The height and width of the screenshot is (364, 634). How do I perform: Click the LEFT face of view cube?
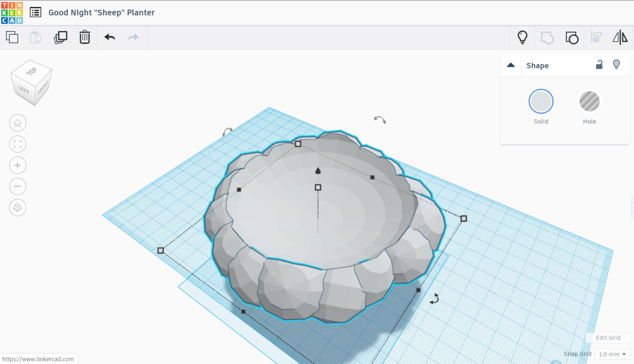click(23, 90)
